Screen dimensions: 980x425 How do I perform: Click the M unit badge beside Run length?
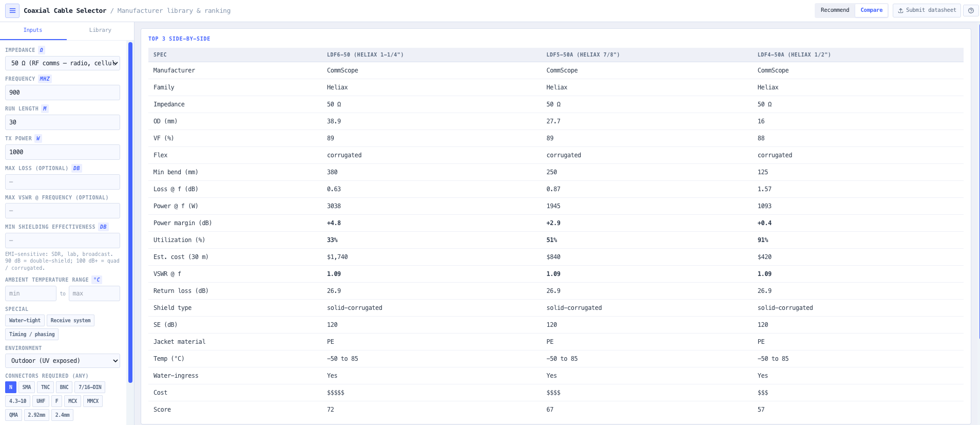[x=45, y=109]
